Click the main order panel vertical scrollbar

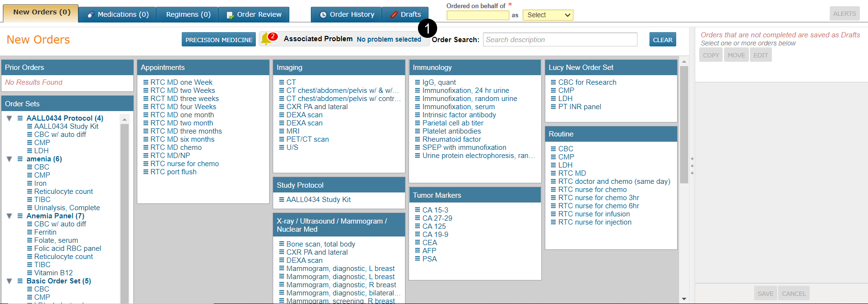pos(684,124)
